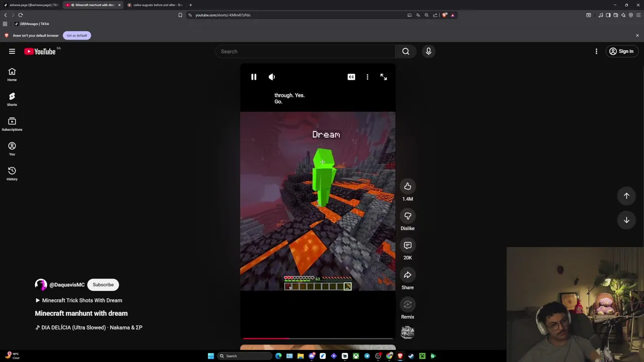Open Brave's main menu

[x=638, y=15]
